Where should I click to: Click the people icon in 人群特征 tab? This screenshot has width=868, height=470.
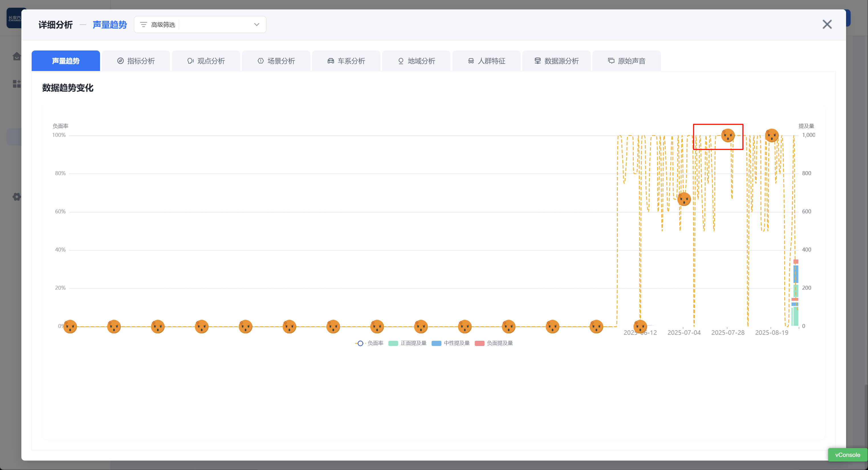click(x=471, y=61)
